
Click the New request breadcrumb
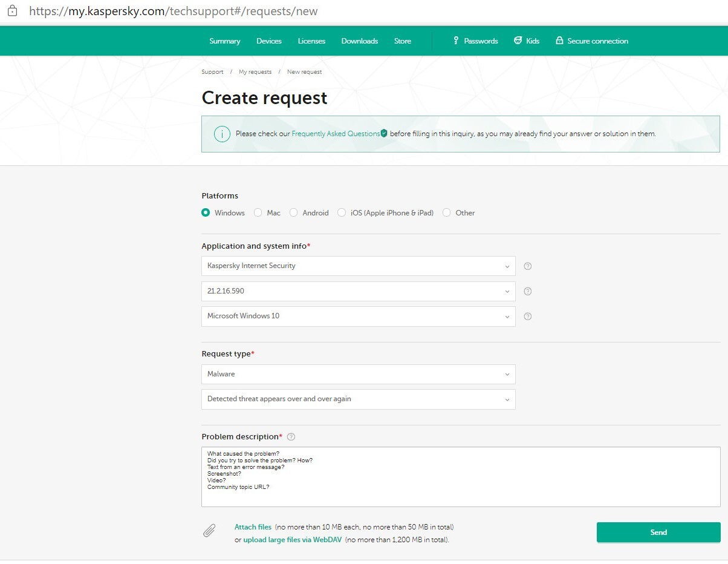coord(304,72)
